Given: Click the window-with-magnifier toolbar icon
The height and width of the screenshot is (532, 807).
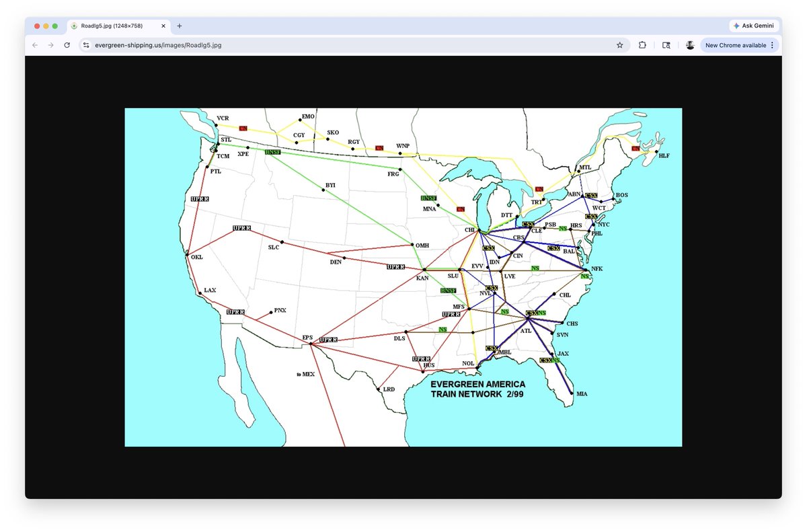Looking at the screenshot, I should coord(666,45).
